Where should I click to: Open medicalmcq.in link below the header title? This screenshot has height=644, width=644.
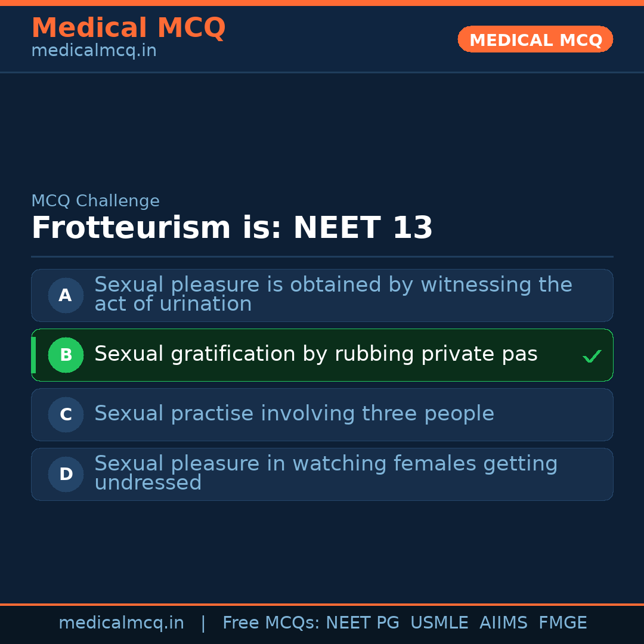point(94,51)
